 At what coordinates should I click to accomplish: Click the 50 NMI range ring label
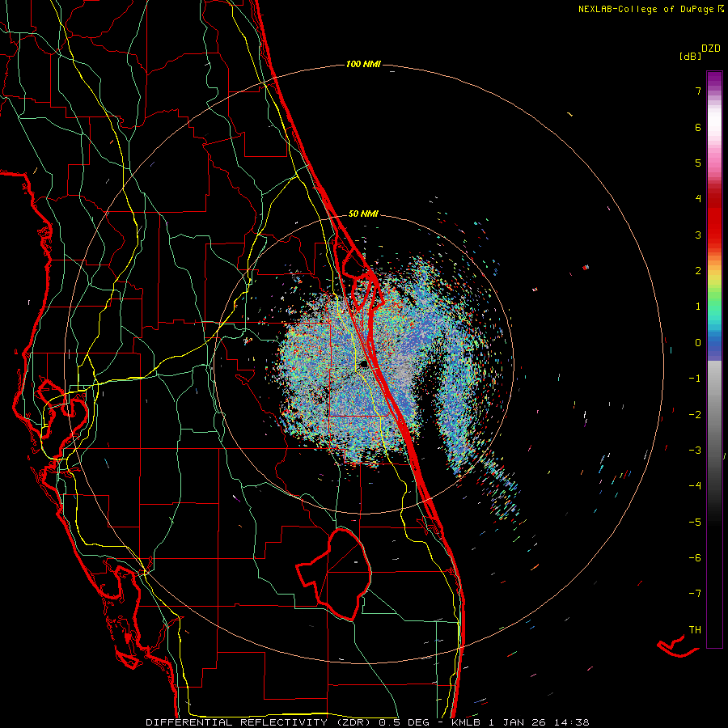click(x=363, y=214)
